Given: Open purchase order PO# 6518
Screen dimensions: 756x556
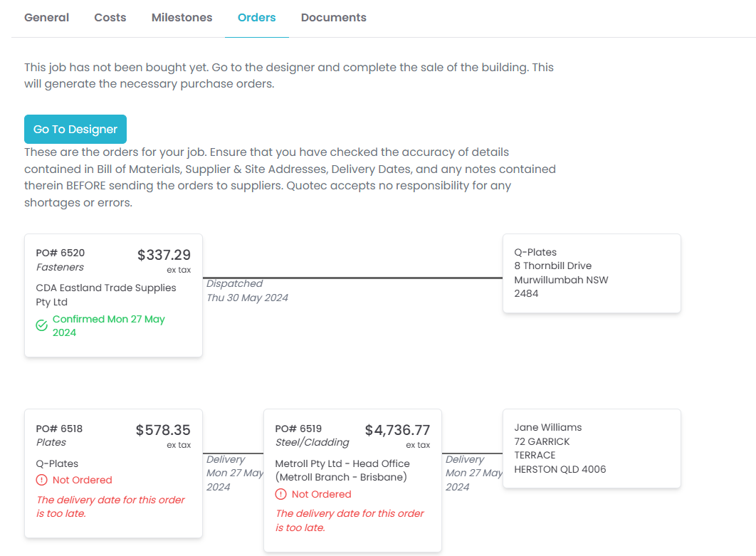Looking at the screenshot, I should [59, 429].
